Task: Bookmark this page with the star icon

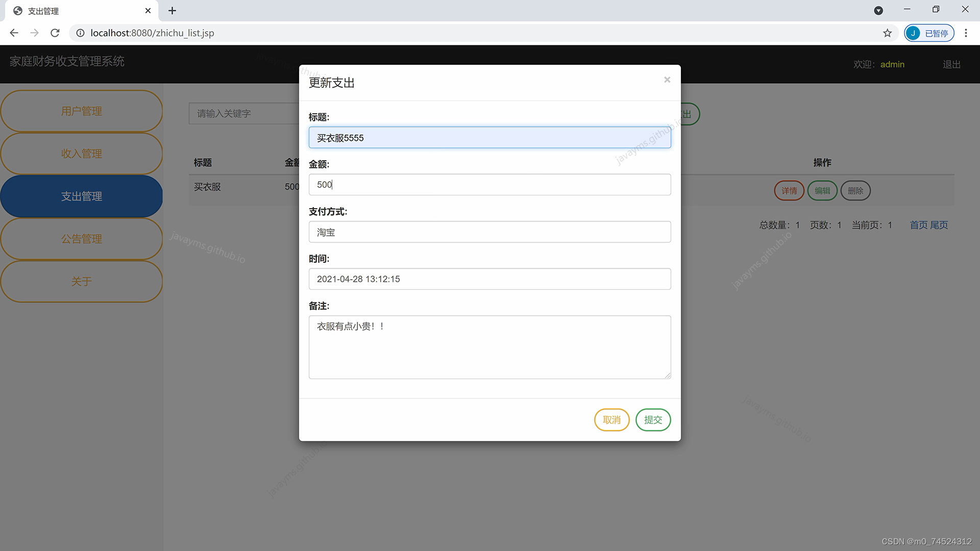Action: (887, 33)
